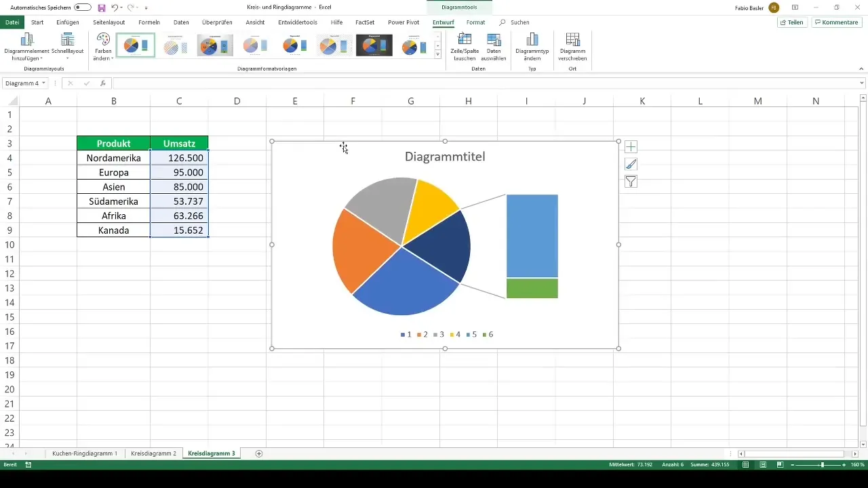The height and width of the screenshot is (488, 868).
Task: Open the Schnelllayout gallery
Action: [x=68, y=47]
